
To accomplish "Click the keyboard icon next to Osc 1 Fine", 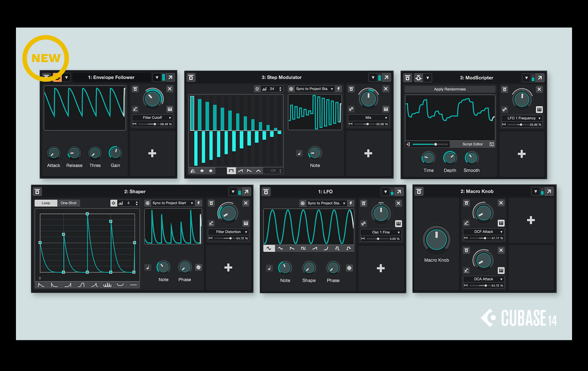I will point(398,224).
